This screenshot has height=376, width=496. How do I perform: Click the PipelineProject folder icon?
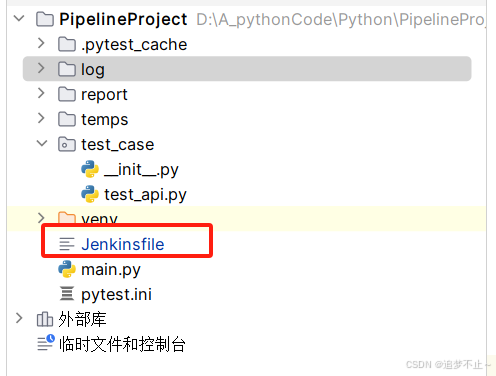tap(45, 19)
